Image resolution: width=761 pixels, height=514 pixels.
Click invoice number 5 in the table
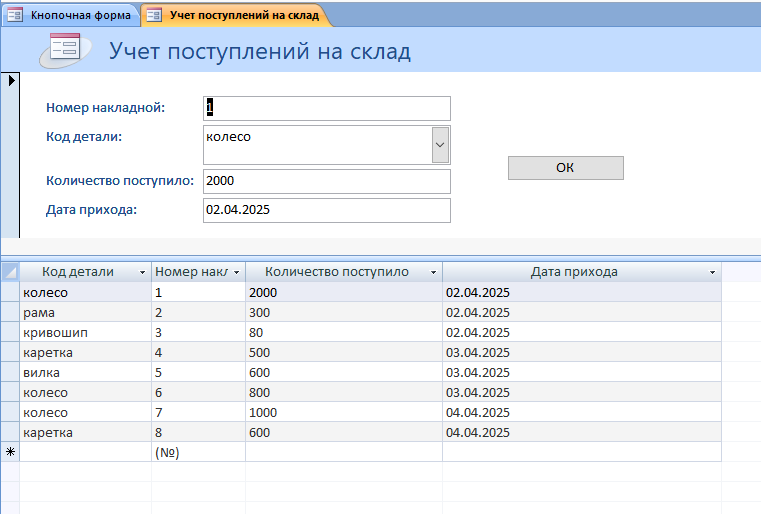(198, 372)
